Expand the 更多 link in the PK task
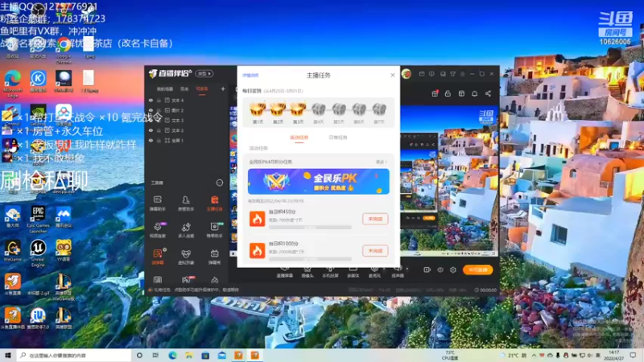This screenshot has width=644, height=362. coord(381,162)
